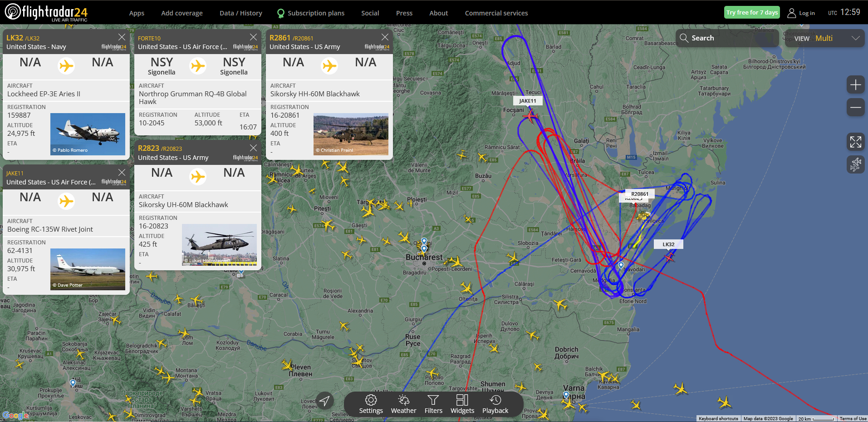868x422 pixels.
Task: Click registration 159887 in LK32 panel
Action: (19, 115)
